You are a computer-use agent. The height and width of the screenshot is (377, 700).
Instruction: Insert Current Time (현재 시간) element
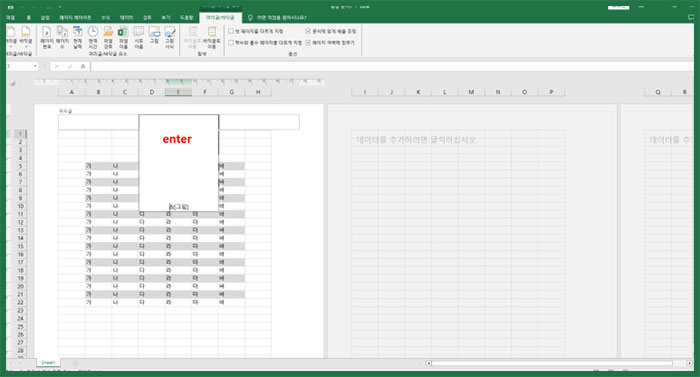[93, 38]
